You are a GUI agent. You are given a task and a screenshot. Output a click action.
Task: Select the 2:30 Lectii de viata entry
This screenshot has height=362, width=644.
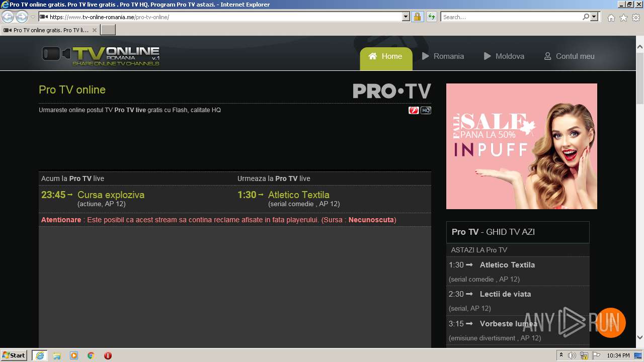[518, 301]
